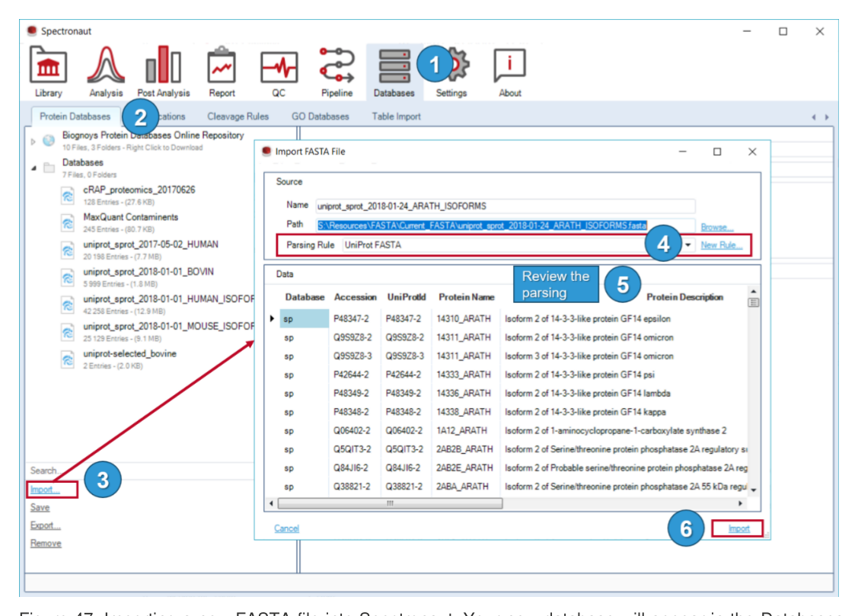Click the New Rule link
Image resolution: width=858 pixels, height=616 pixels.
[721, 245]
